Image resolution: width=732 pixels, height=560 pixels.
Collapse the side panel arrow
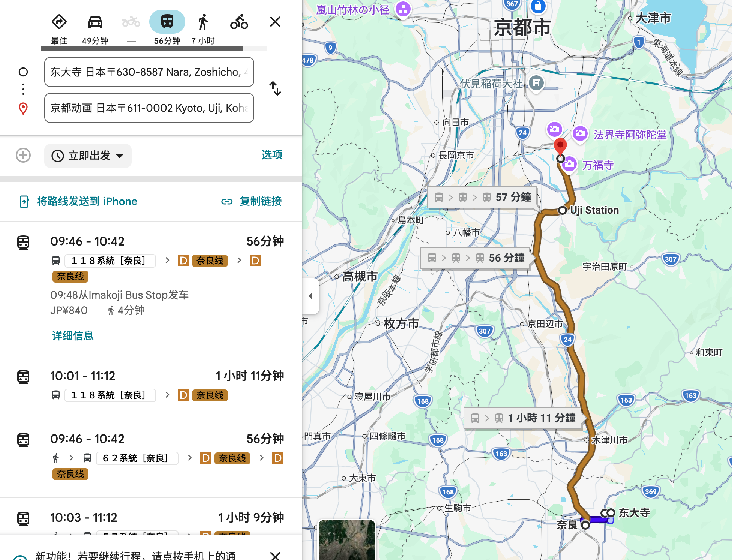pos(310,296)
